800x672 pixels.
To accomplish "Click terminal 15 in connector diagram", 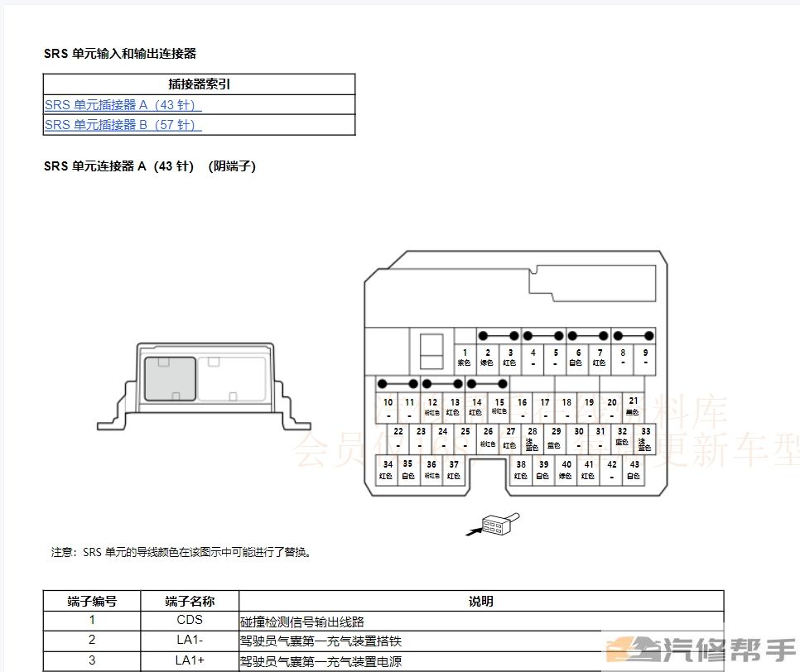I will pos(499,407).
